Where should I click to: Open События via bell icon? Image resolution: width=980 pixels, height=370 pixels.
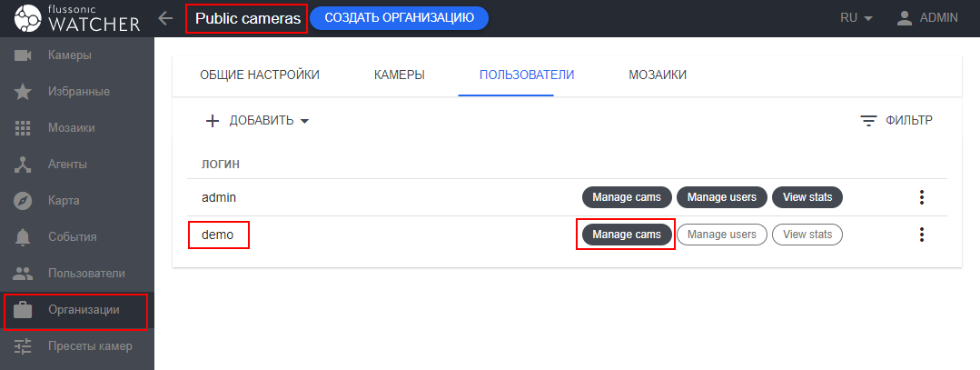coord(25,237)
